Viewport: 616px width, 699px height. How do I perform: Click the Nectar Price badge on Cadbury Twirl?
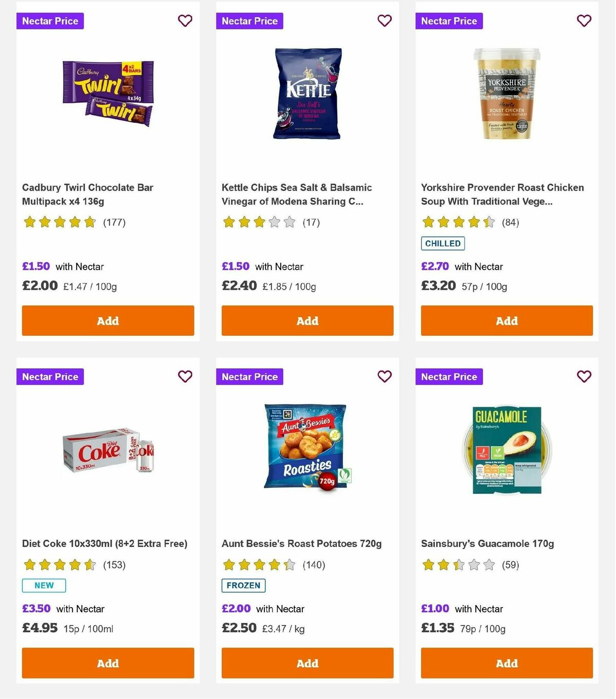[50, 21]
